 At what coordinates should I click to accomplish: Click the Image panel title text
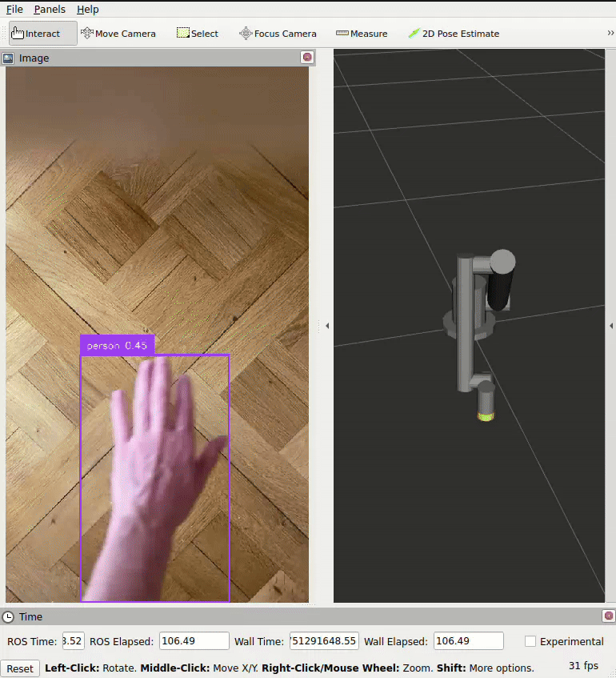pos(34,58)
